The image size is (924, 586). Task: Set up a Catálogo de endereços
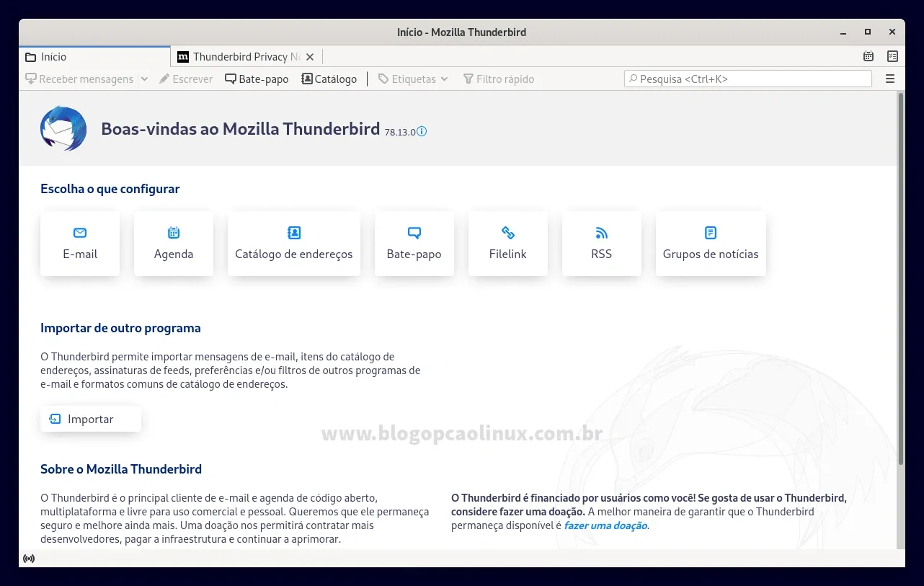(294, 244)
